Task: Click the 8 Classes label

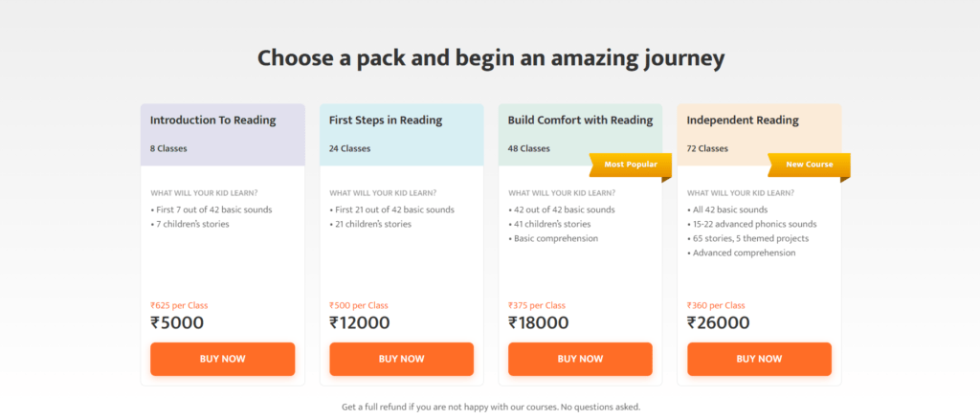Action: pos(168,148)
